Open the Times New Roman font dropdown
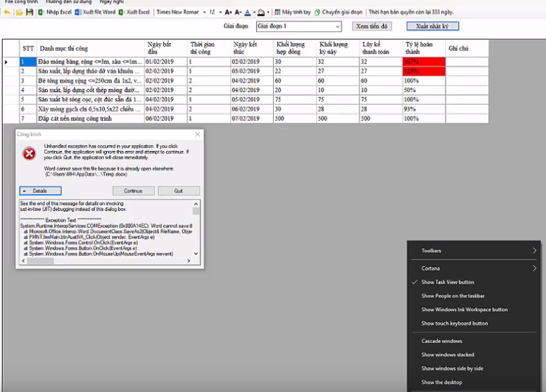 pyautogui.click(x=204, y=12)
